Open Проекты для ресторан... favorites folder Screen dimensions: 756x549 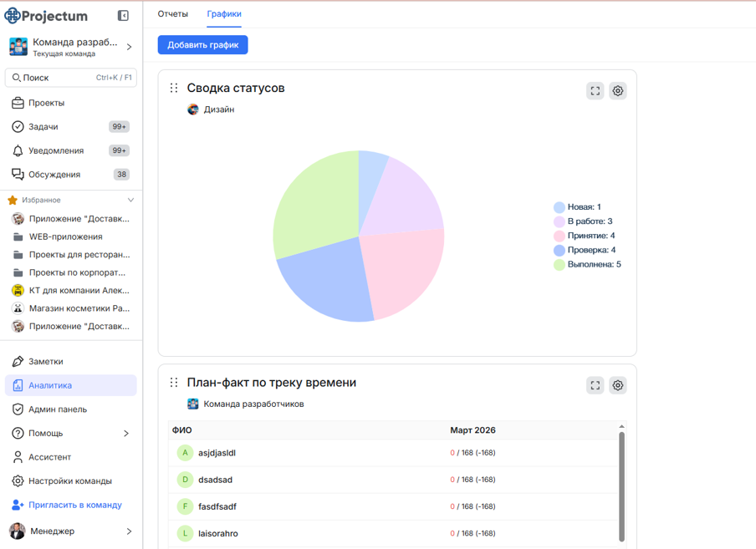[x=71, y=254]
